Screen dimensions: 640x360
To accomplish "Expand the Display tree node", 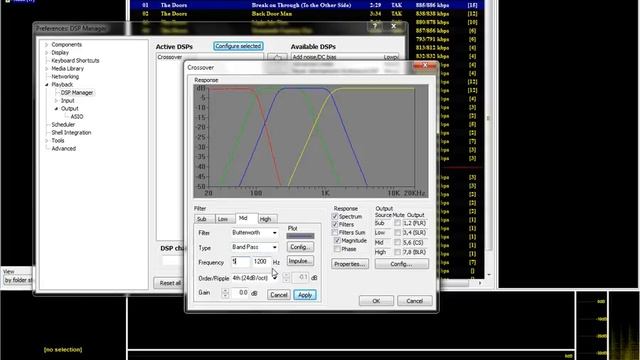I will (x=47, y=53).
